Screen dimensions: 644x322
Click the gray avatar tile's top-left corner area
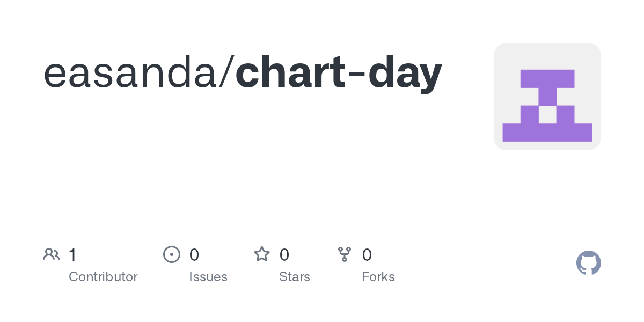[x=504, y=54]
